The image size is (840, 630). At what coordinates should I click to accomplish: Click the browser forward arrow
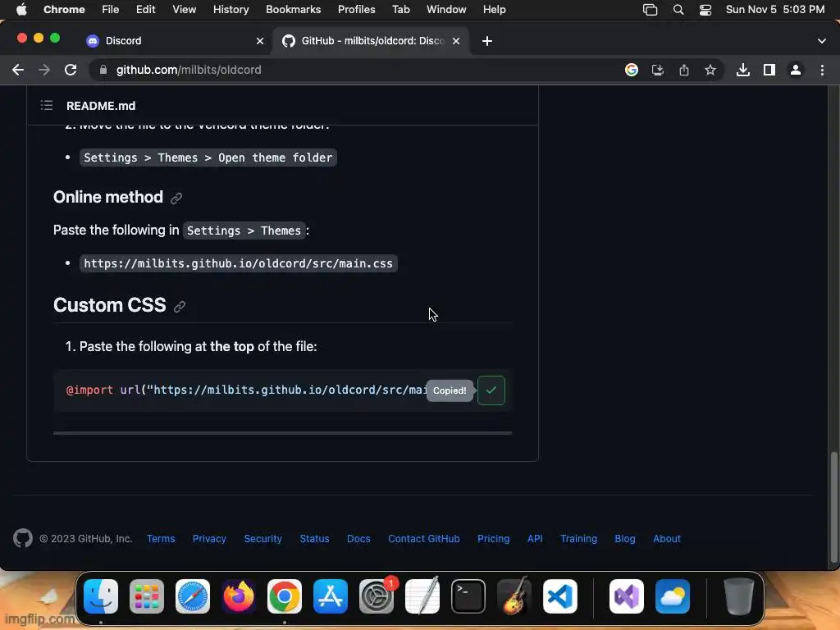click(44, 70)
